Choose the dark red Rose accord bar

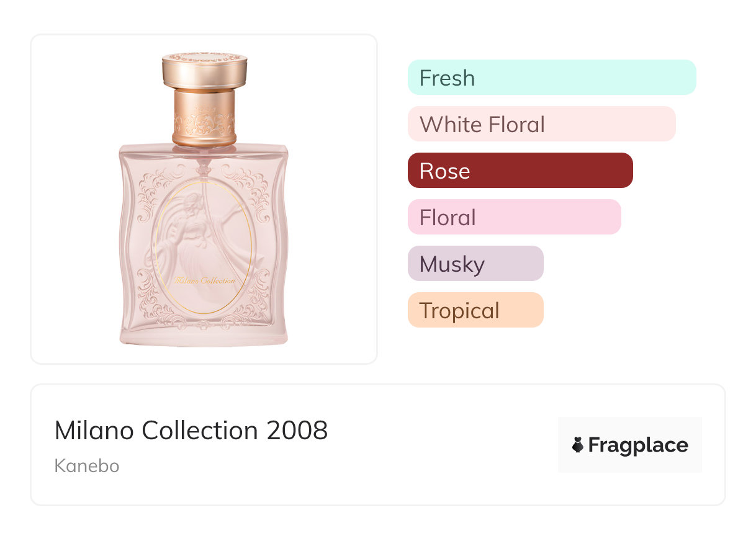tap(520, 171)
